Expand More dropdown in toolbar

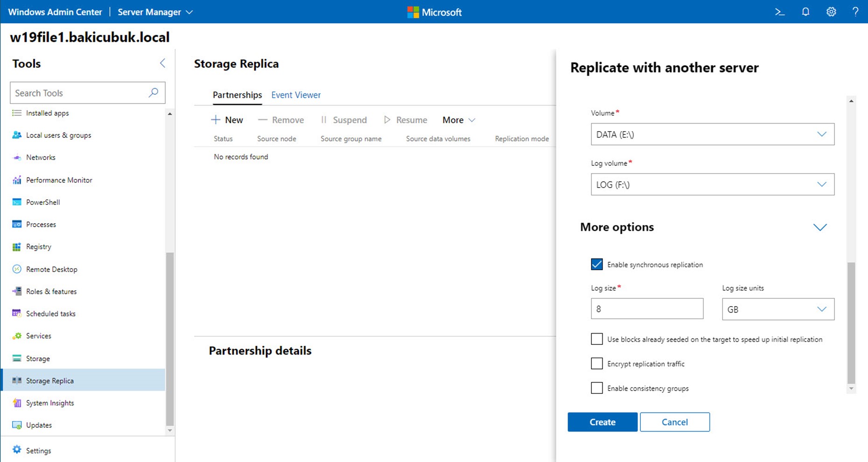pos(459,120)
